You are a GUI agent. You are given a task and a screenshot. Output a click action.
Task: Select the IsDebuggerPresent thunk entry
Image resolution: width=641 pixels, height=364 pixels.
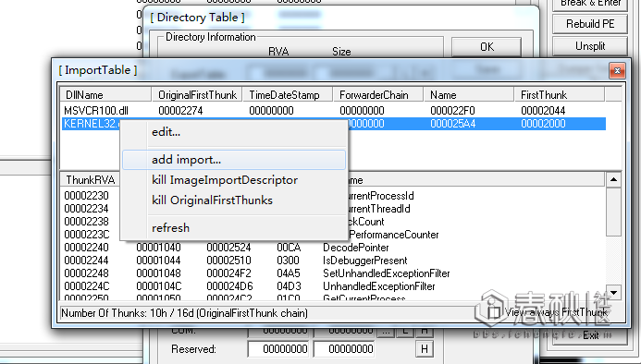365,261
